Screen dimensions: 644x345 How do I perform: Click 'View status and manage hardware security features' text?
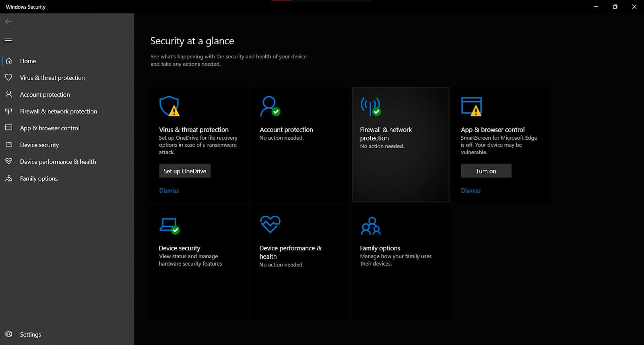click(x=190, y=260)
